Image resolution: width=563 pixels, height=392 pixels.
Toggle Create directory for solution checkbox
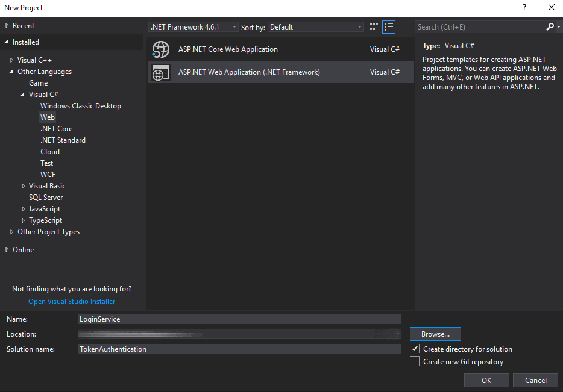click(415, 349)
